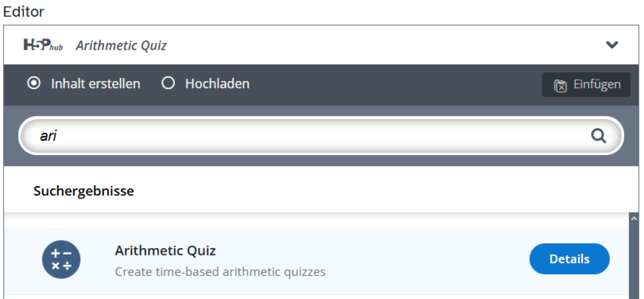Click the magnifying glass search icon
This screenshot has height=299, width=644.
(598, 136)
